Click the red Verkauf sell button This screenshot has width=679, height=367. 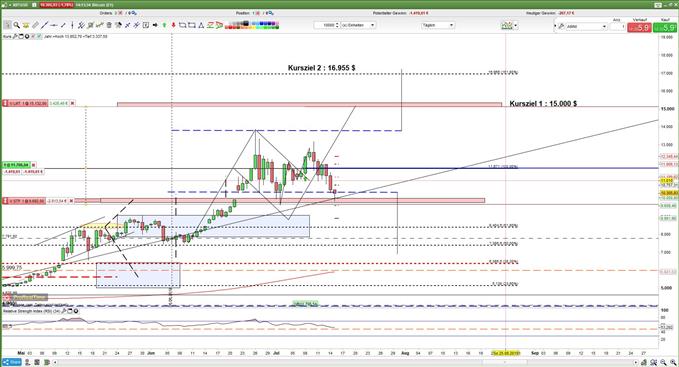click(640, 27)
